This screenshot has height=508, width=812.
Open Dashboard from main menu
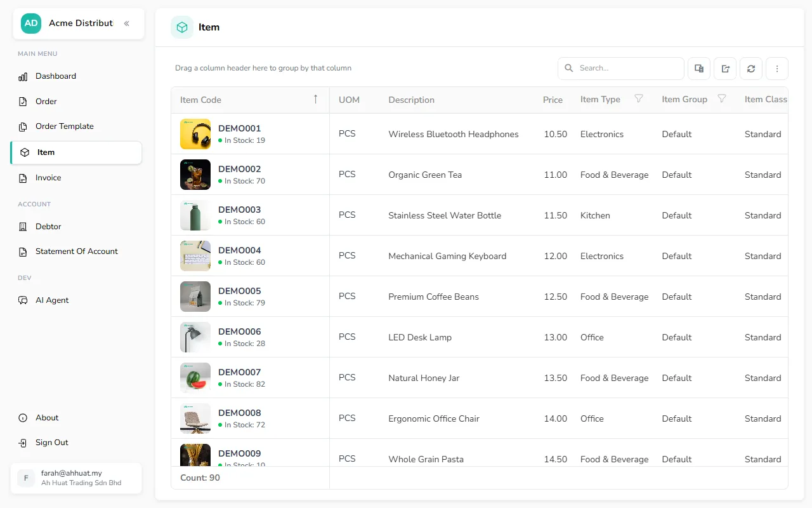tap(76, 76)
